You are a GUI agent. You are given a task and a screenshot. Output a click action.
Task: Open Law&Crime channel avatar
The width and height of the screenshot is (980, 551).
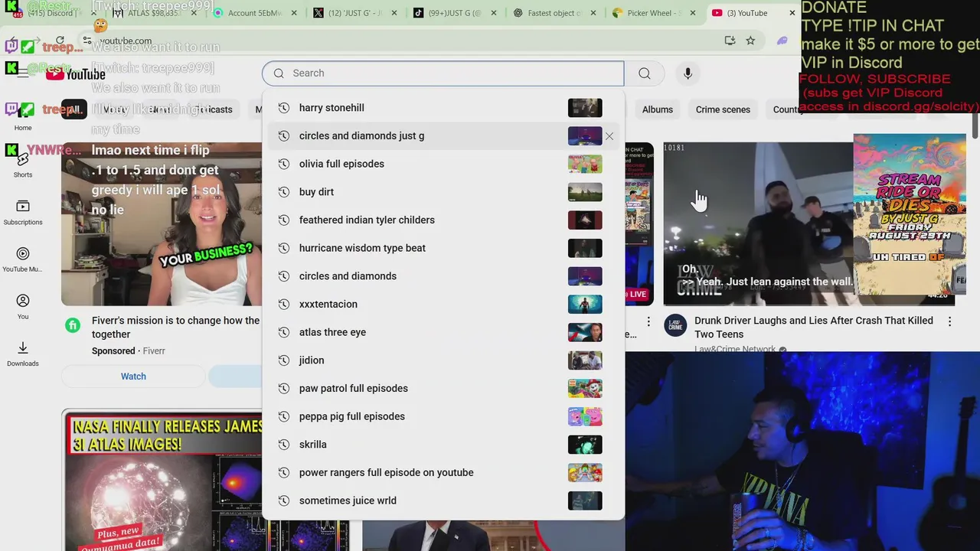click(675, 325)
